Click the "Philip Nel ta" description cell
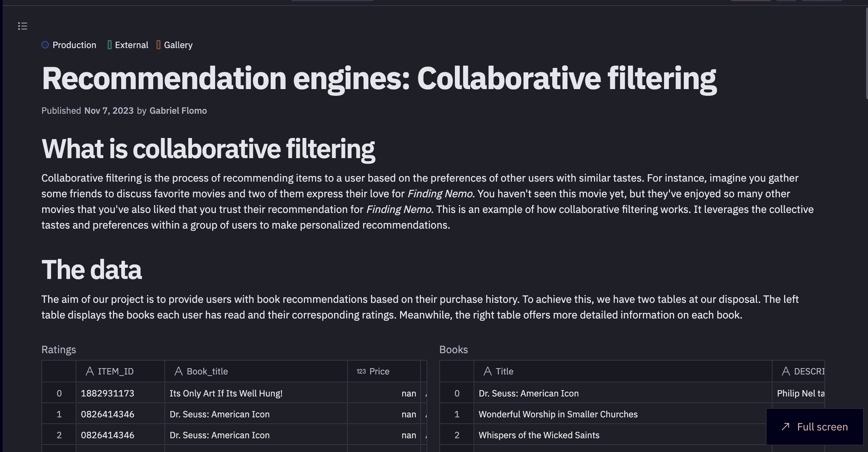The height and width of the screenshot is (452, 868). click(800, 393)
